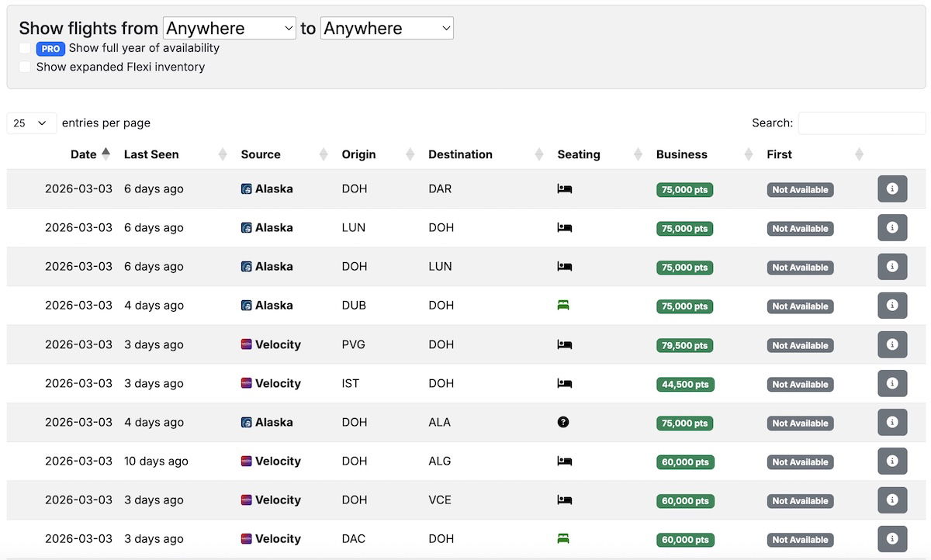Click Not Available badge in DOH-ALG row
931x560 pixels.
(x=800, y=461)
